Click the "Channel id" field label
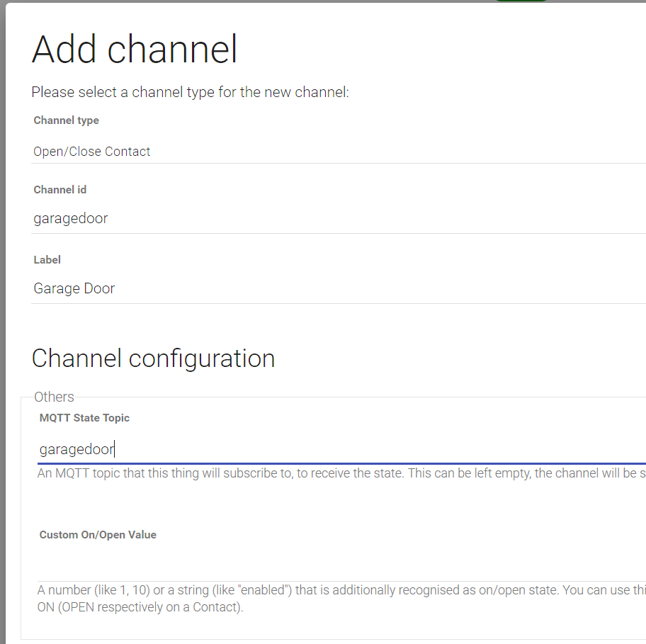Image resolution: width=646 pixels, height=644 pixels. pos(59,189)
